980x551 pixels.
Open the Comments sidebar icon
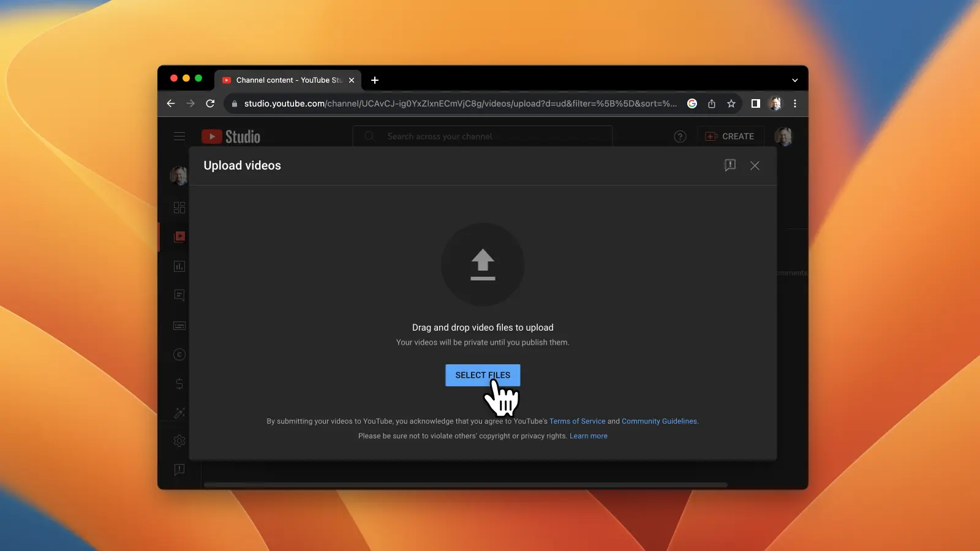tap(179, 296)
